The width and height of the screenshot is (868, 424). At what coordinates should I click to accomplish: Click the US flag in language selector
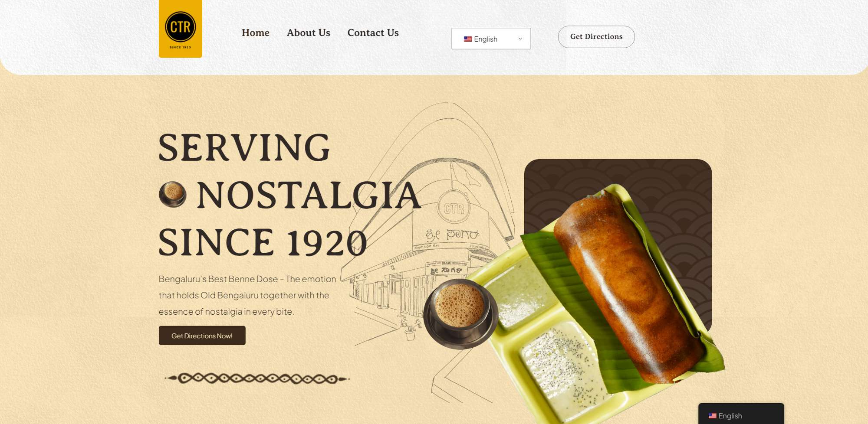[467, 39]
